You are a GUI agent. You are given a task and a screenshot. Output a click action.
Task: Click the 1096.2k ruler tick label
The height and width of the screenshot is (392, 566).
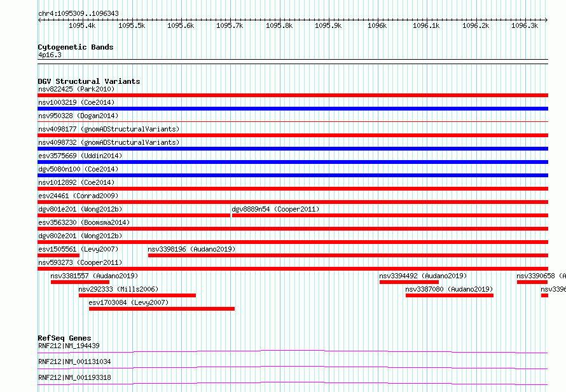(x=476, y=25)
